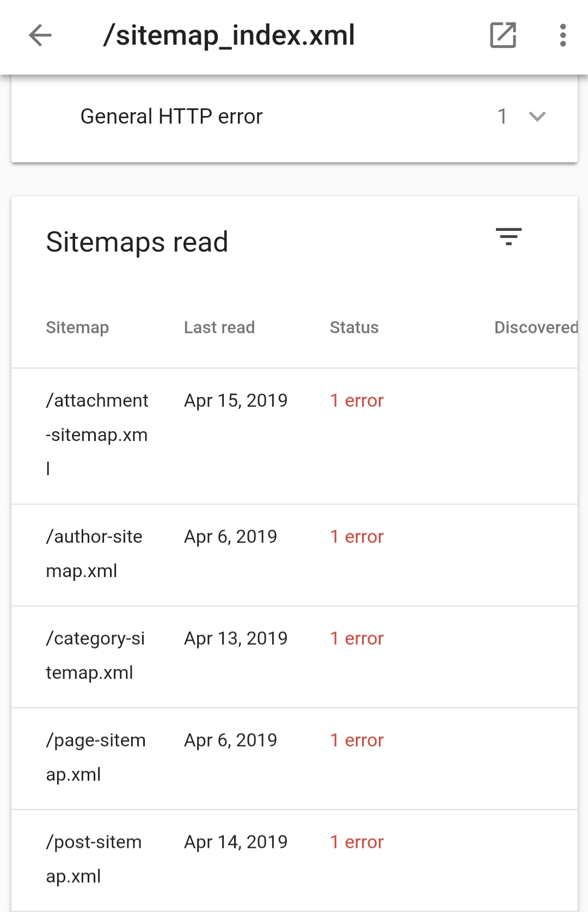Expand the General HTTP error details
The height and width of the screenshot is (912, 588).
point(536,116)
